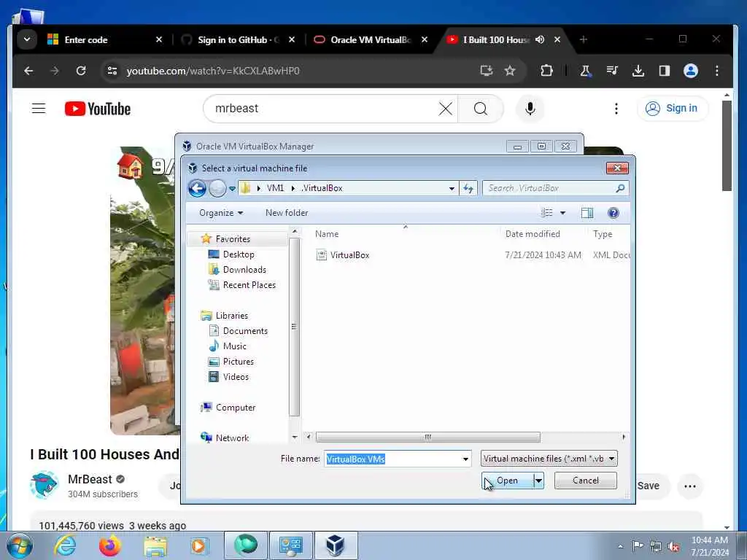
Task: Open the Virtual machine files filter dropdown
Action: click(549, 459)
